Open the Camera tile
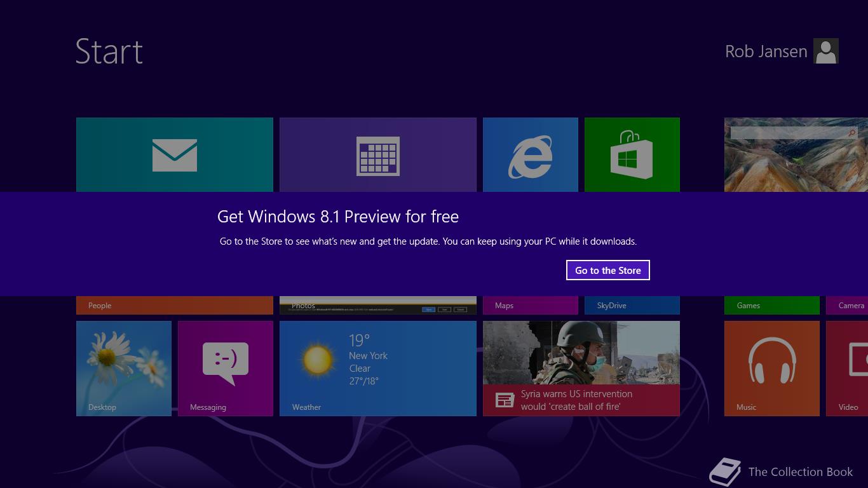The width and height of the screenshot is (868, 488). point(847,305)
